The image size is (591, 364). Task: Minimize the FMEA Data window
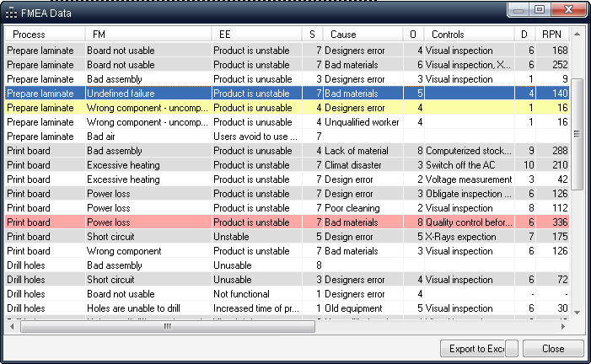[518, 10]
